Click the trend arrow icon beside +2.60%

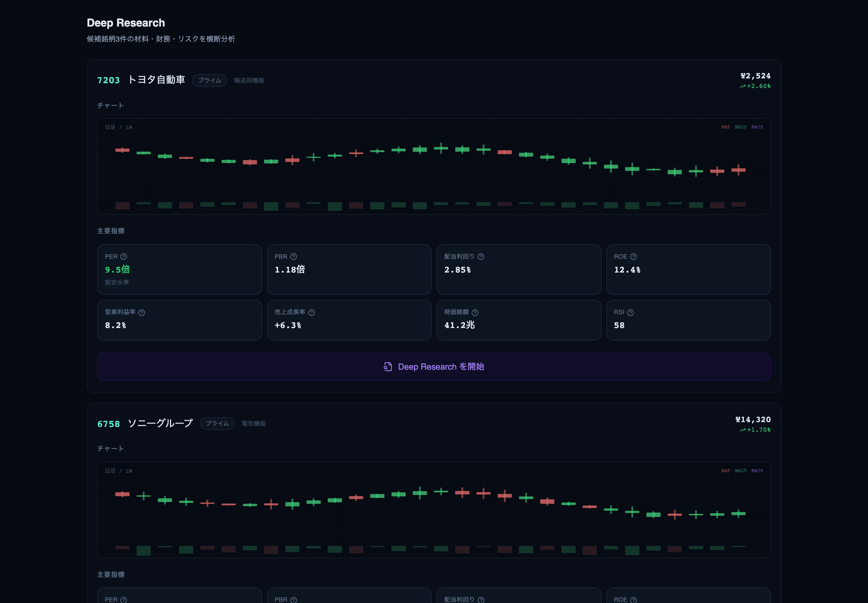click(x=743, y=87)
